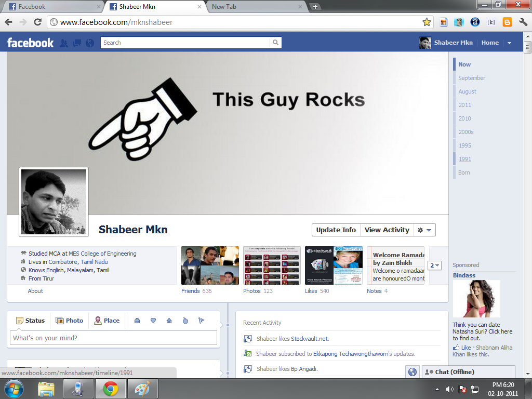Select the heart Family and Relationships icon

tap(153, 321)
